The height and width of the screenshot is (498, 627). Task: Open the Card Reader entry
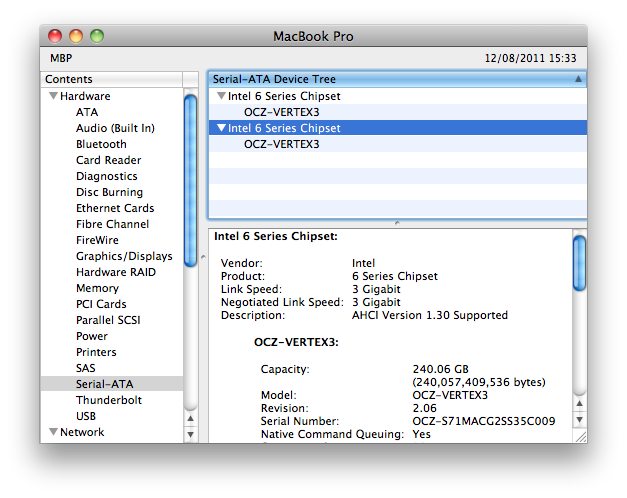coord(108,160)
